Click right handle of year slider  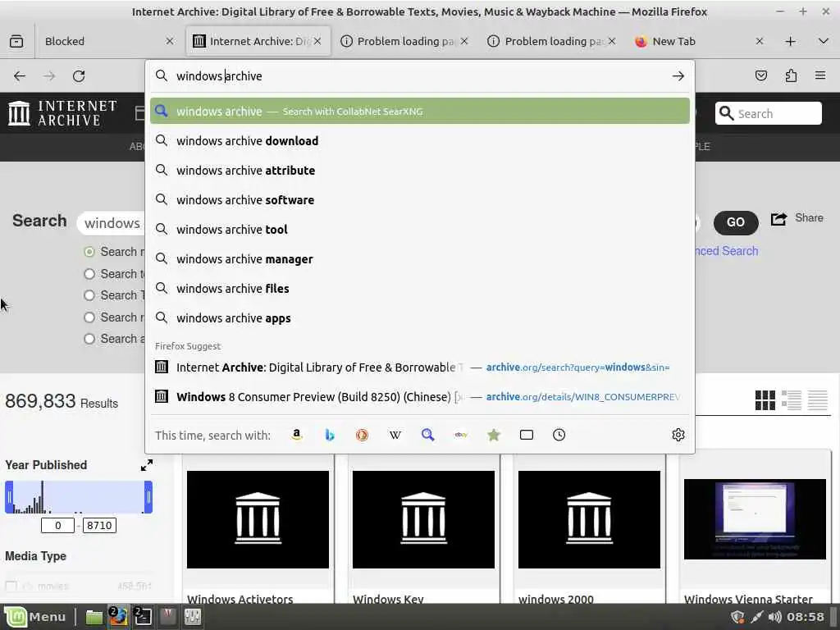pos(148,497)
